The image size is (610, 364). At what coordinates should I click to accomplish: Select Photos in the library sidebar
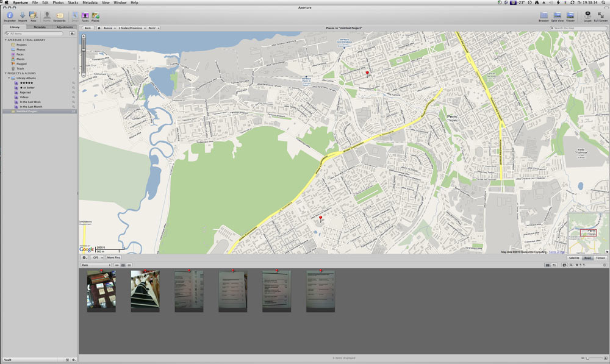pos(21,49)
